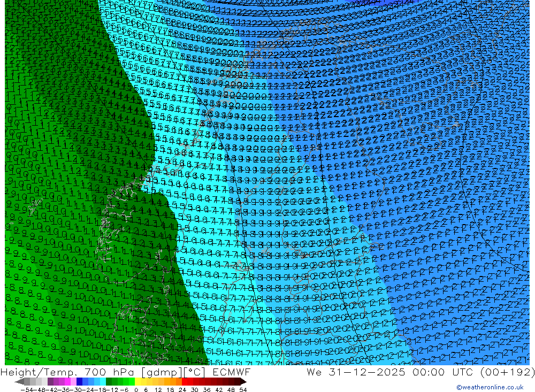Click the '(00+192)' forecast hour text

507,372
